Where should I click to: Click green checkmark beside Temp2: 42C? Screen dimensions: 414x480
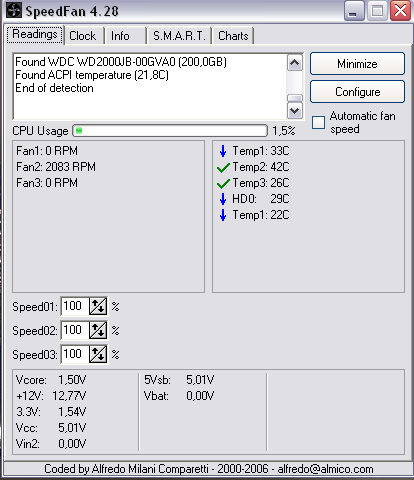[223, 167]
